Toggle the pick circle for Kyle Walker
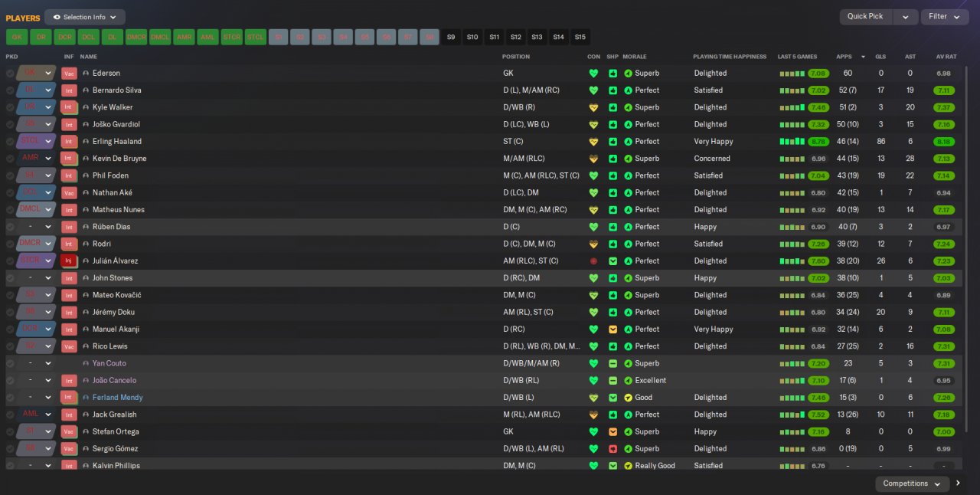 (10, 107)
